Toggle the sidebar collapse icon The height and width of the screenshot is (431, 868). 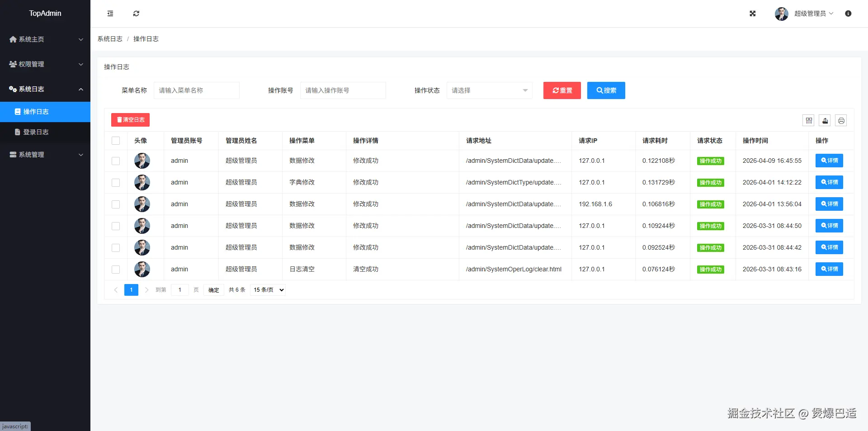(110, 14)
